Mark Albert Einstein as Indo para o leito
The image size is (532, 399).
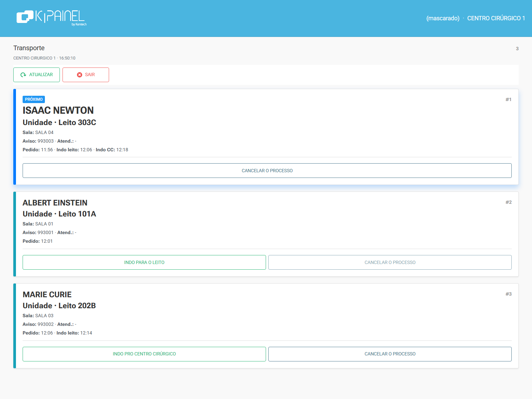tap(144, 262)
